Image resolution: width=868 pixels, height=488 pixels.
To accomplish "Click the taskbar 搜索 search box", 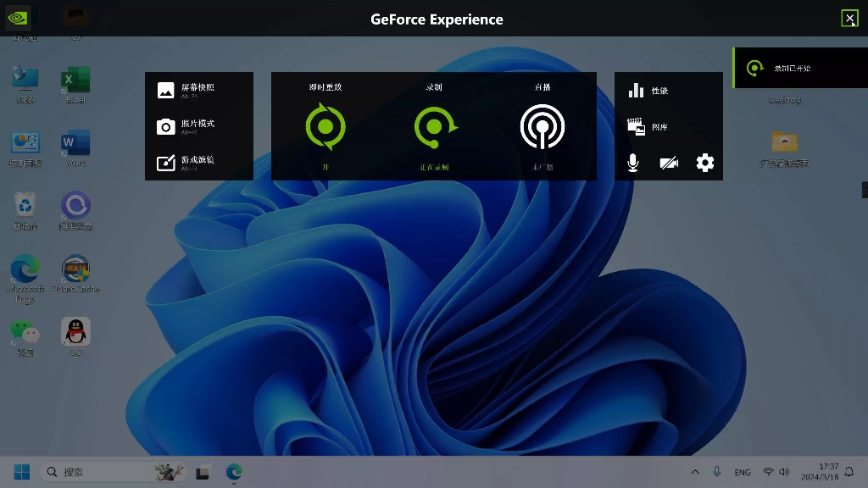I will tap(114, 472).
